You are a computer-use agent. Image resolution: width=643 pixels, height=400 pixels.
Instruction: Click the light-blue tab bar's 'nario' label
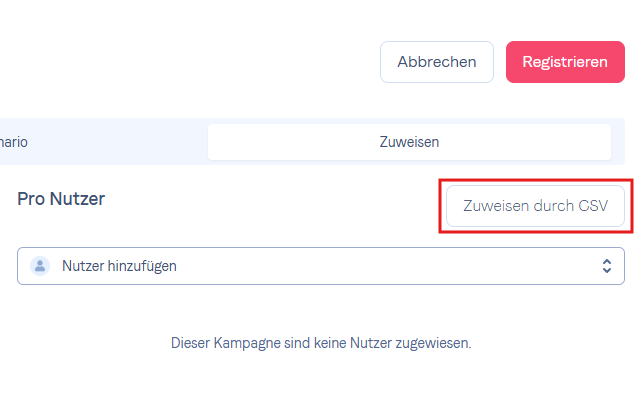pyautogui.click(x=14, y=142)
